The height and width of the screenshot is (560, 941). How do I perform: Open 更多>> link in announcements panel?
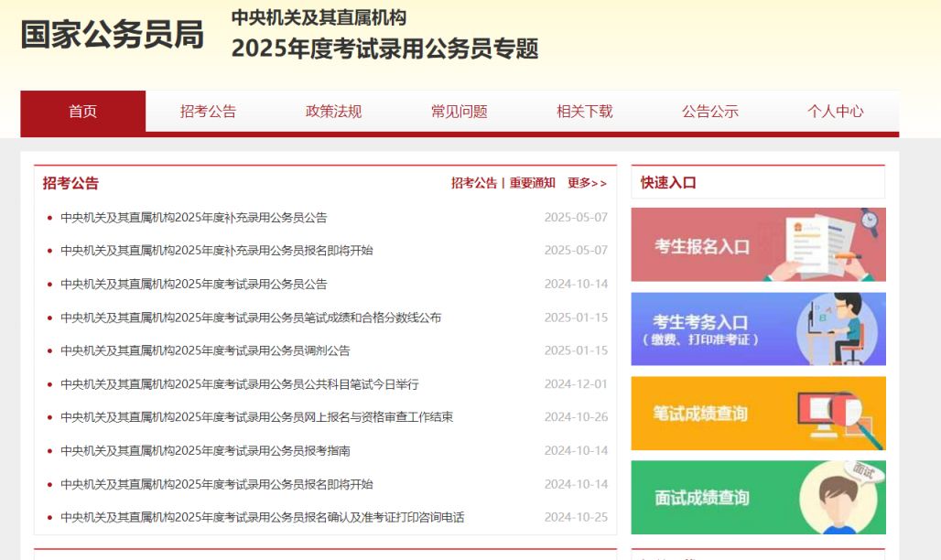(587, 183)
